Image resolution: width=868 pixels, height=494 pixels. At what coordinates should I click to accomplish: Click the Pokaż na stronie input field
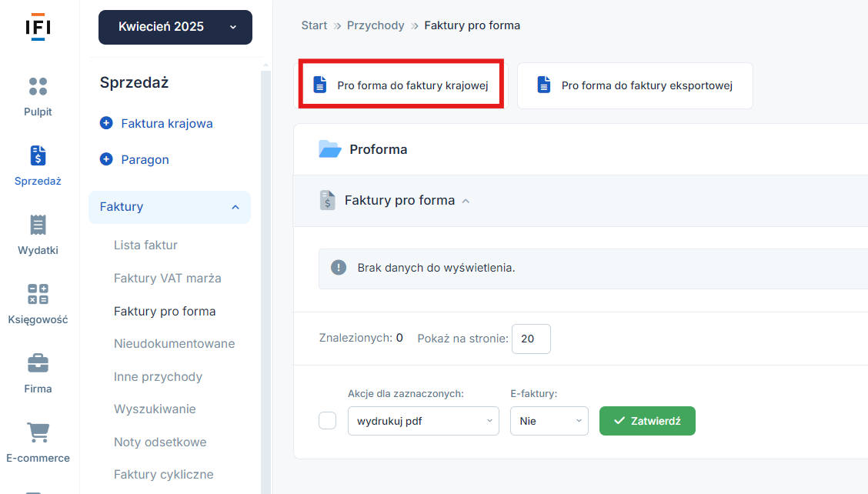[531, 339]
